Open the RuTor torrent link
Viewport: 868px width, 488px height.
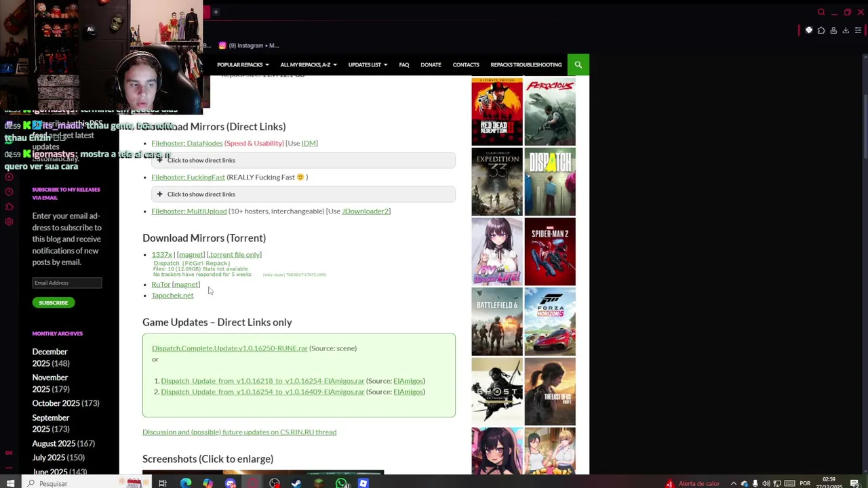coord(161,284)
